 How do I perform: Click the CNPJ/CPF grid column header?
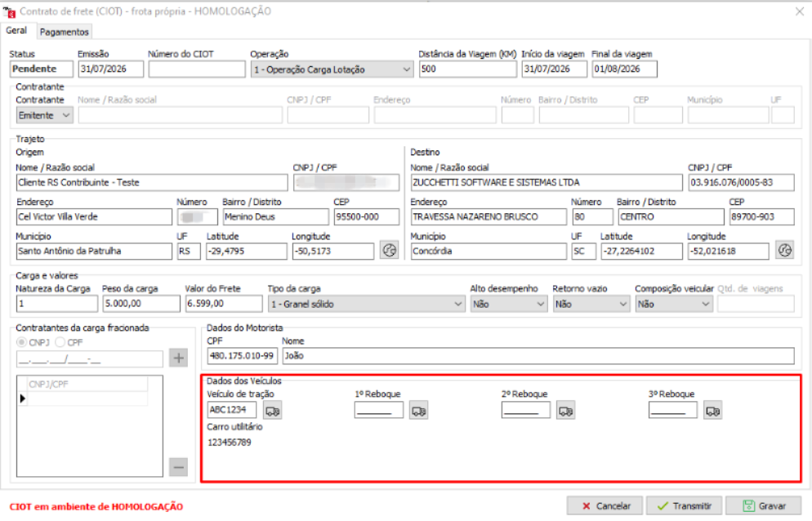pos(87,385)
